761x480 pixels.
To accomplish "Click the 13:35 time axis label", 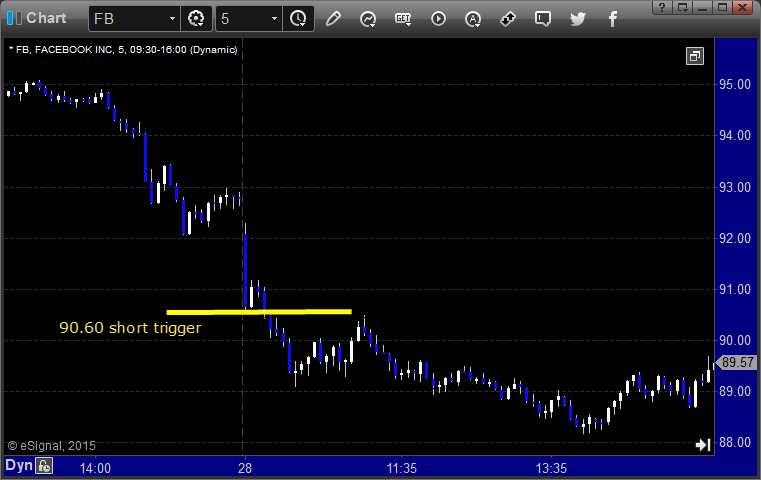I will pos(551,468).
